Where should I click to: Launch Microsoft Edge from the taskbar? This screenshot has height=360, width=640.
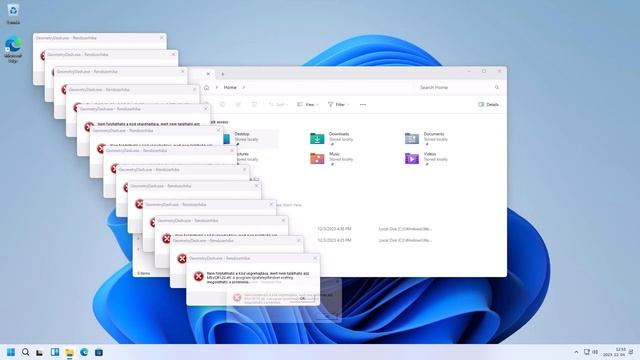(x=84, y=352)
